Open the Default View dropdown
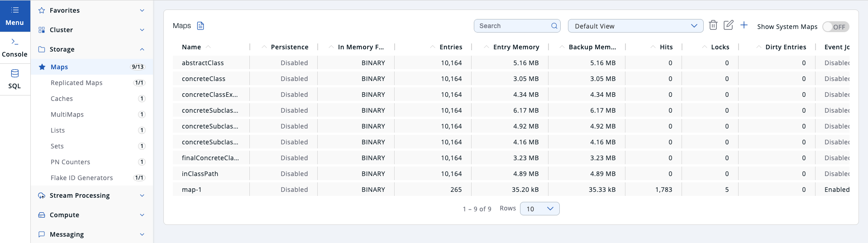Viewport: 868px width, 243px height. click(x=635, y=26)
